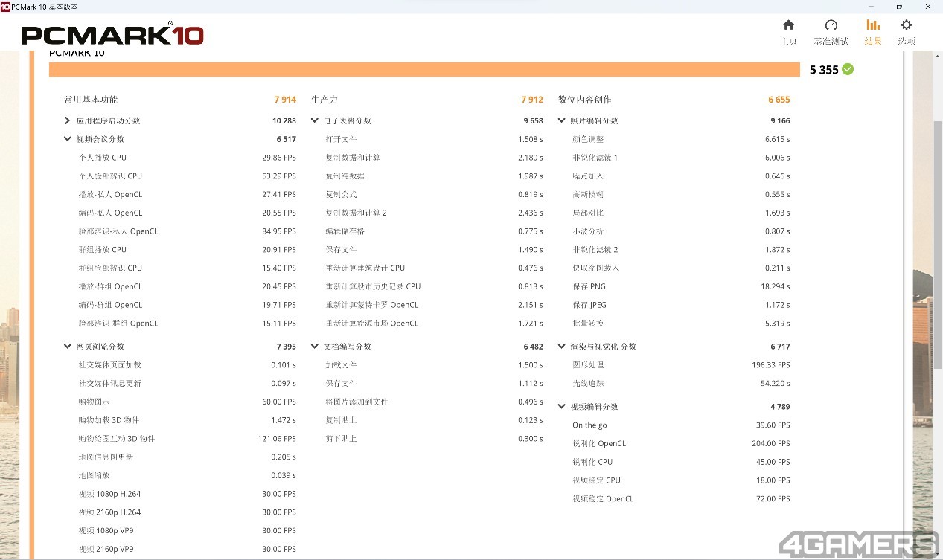Select the 结果 results chart icon

[873, 25]
